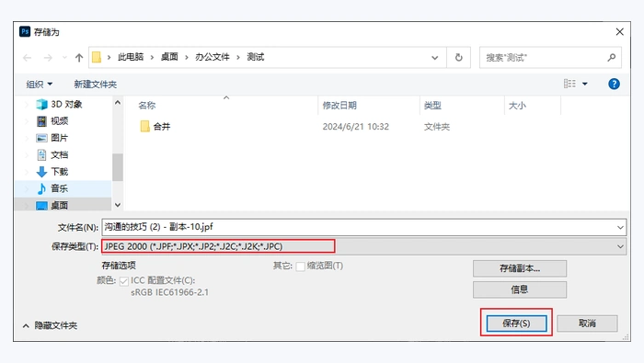
Task: Toggle the 缩览图 checkbox
Action: click(300, 267)
